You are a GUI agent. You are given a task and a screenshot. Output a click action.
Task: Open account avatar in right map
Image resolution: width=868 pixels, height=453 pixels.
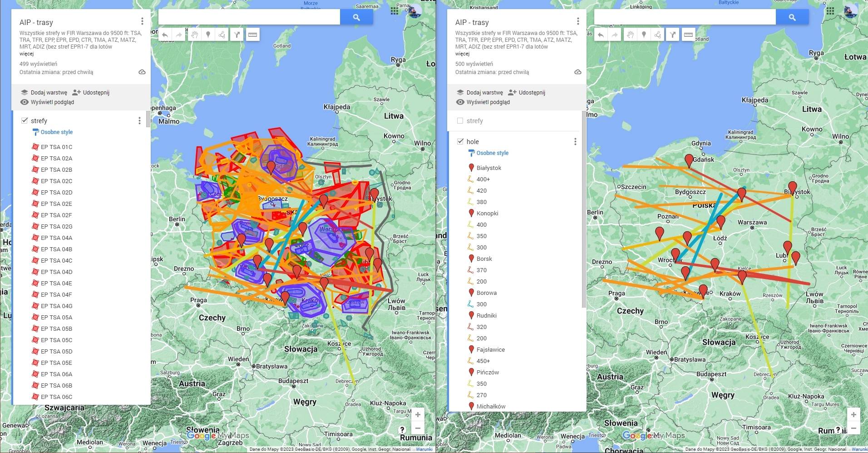(850, 11)
